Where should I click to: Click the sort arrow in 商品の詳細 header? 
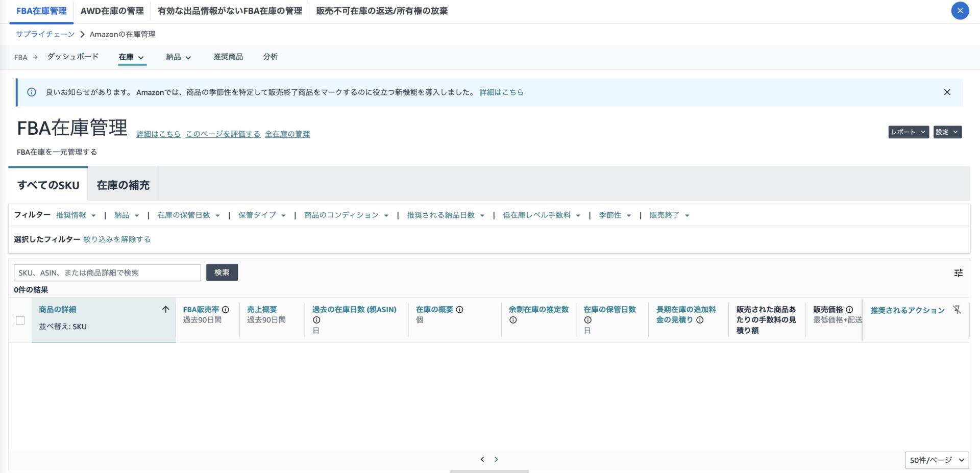click(x=165, y=309)
